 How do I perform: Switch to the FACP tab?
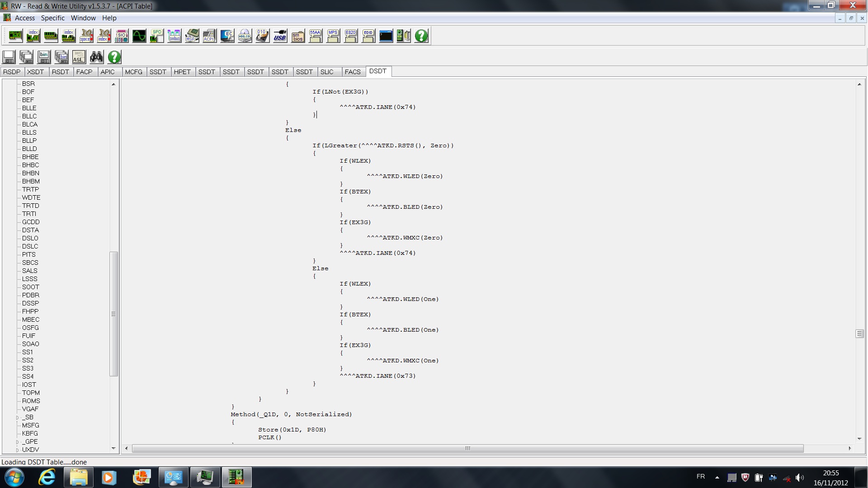[84, 72]
